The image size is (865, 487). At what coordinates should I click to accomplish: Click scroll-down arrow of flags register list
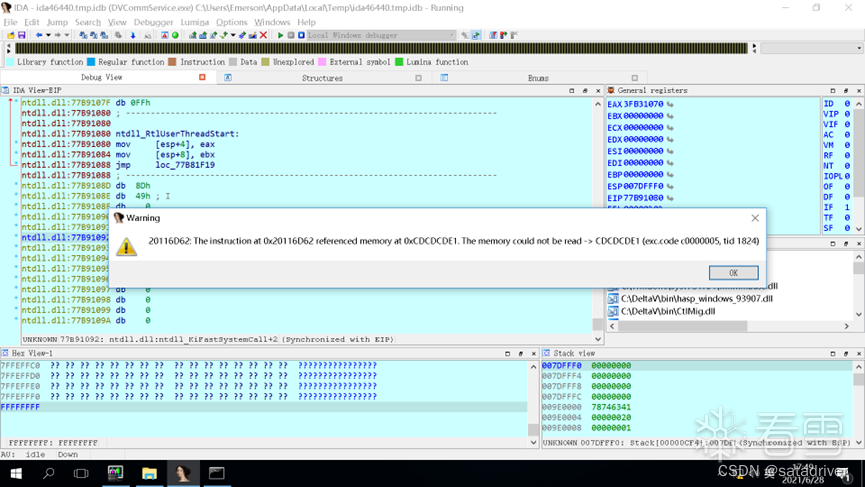pyautogui.click(x=859, y=229)
